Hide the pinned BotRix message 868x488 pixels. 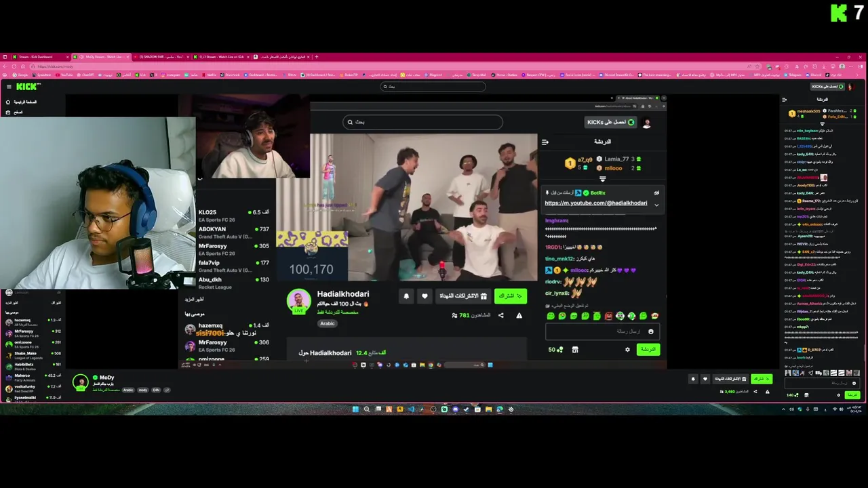pyautogui.click(x=656, y=192)
